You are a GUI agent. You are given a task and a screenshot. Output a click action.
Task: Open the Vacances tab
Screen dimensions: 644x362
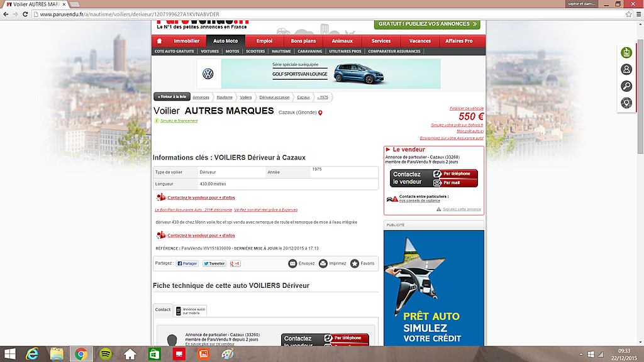coord(419,41)
